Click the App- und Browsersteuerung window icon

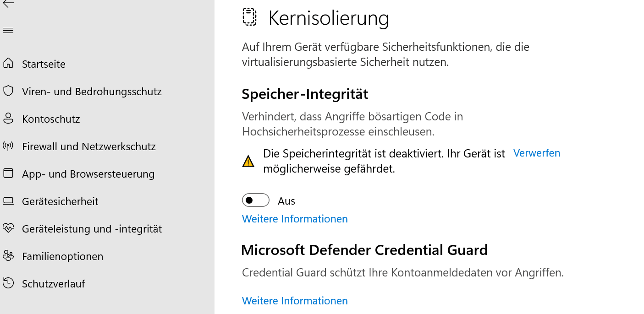click(x=8, y=173)
